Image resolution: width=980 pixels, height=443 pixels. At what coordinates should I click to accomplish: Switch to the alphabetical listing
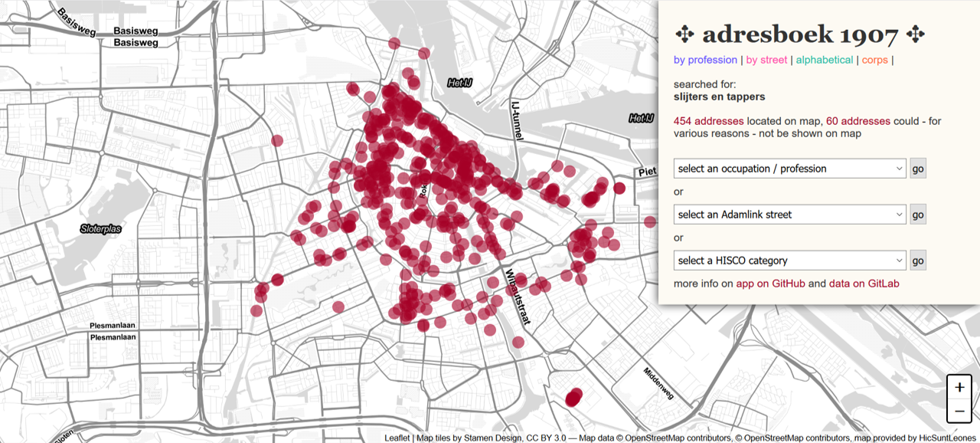click(x=824, y=60)
